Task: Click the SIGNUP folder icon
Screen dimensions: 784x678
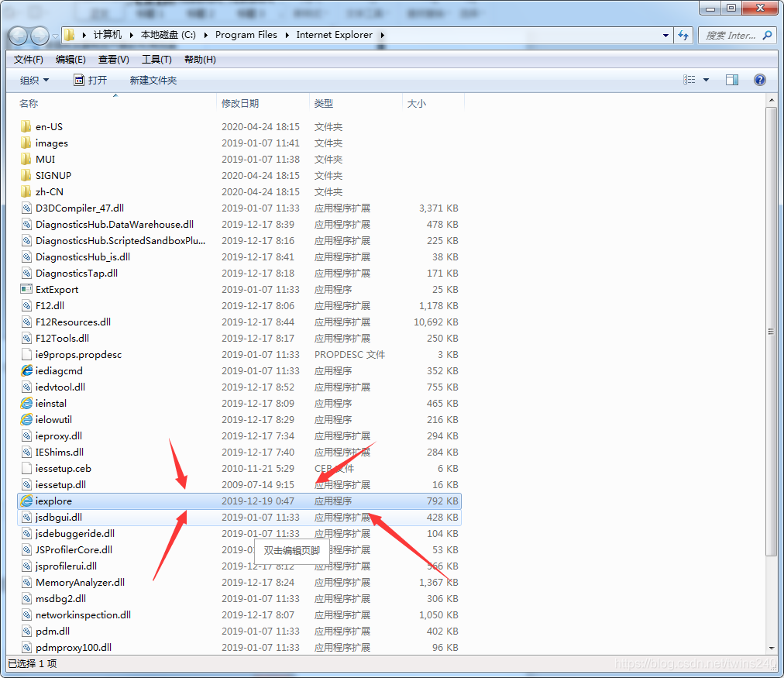Action: (x=26, y=175)
